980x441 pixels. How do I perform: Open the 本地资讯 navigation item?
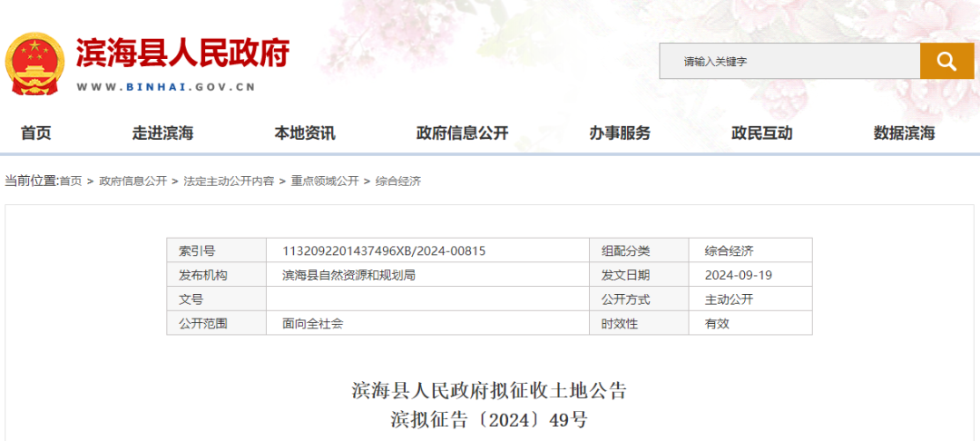click(304, 133)
